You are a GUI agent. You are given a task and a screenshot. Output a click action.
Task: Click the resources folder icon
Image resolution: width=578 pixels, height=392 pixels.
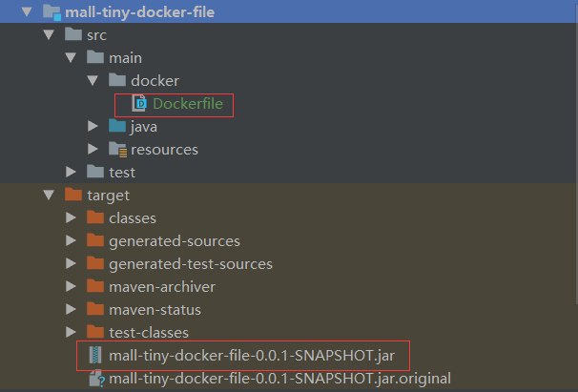[117, 150]
